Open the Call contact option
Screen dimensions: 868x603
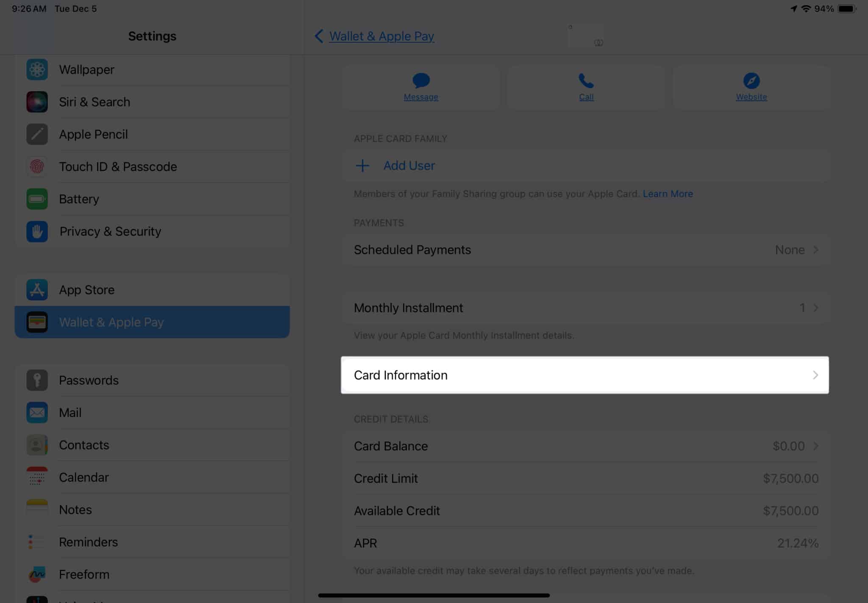(x=585, y=86)
